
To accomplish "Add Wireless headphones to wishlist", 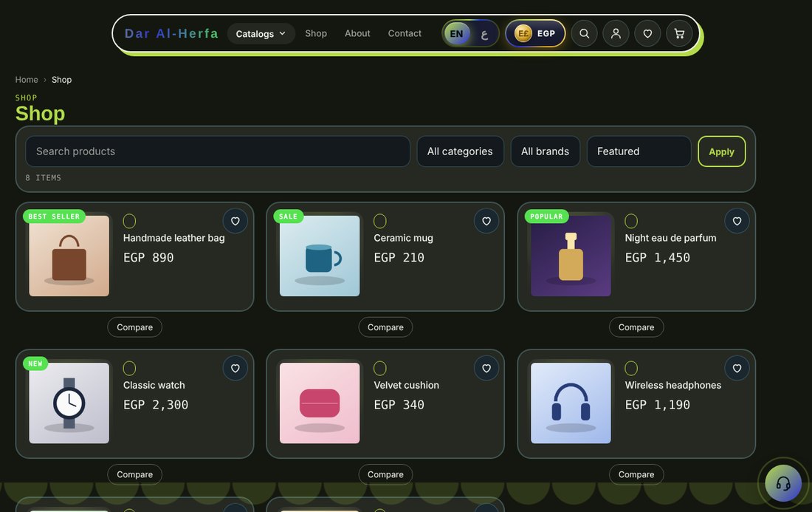I will click(x=737, y=369).
